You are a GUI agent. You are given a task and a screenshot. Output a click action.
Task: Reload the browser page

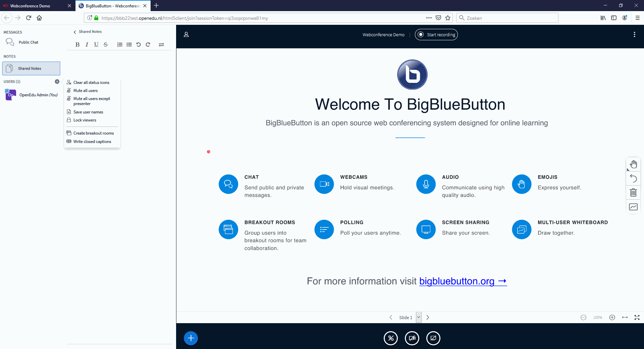[x=29, y=18]
